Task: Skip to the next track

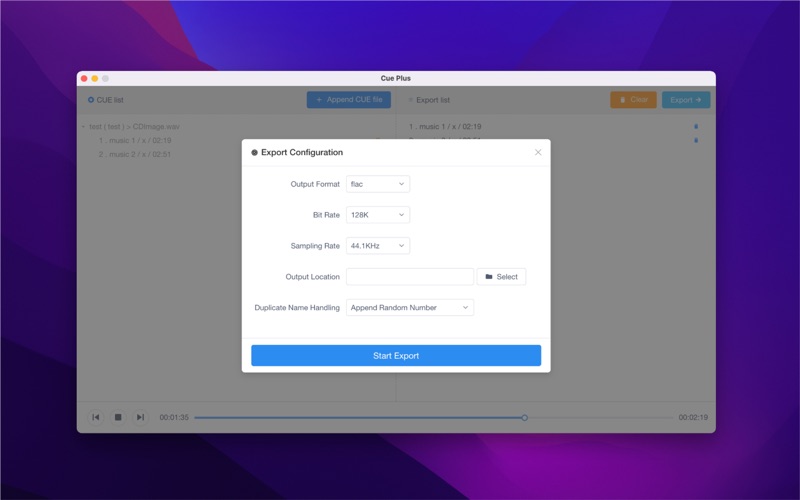Action: point(140,417)
